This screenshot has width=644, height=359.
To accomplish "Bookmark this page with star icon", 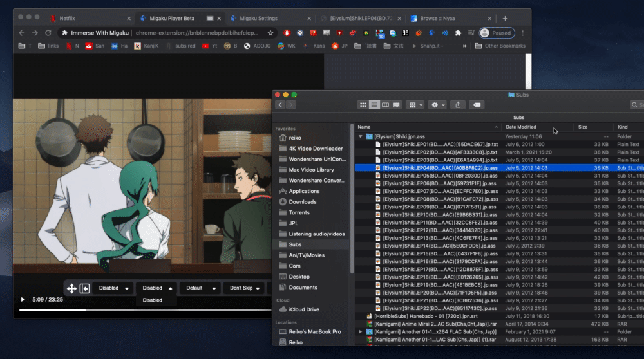I will pyautogui.click(x=270, y=33).
